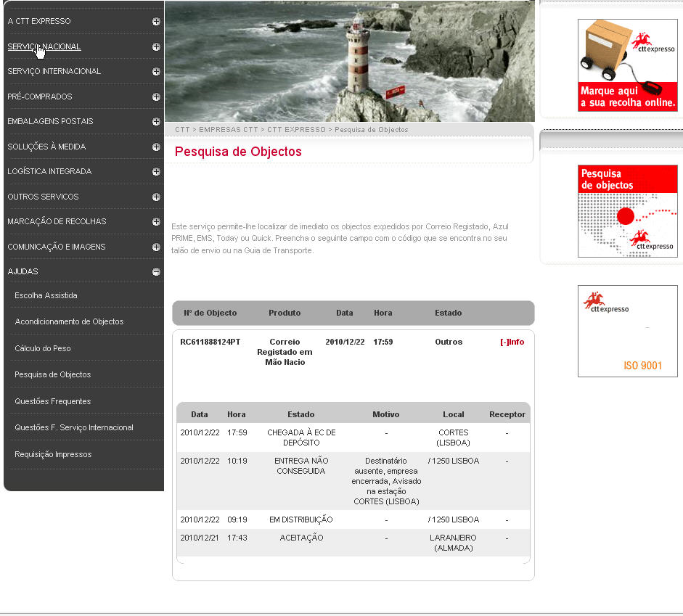Click 'ENTREGA NÃO CONSEGUIDA' status
The image size is (683, 616).
point(301,466)
